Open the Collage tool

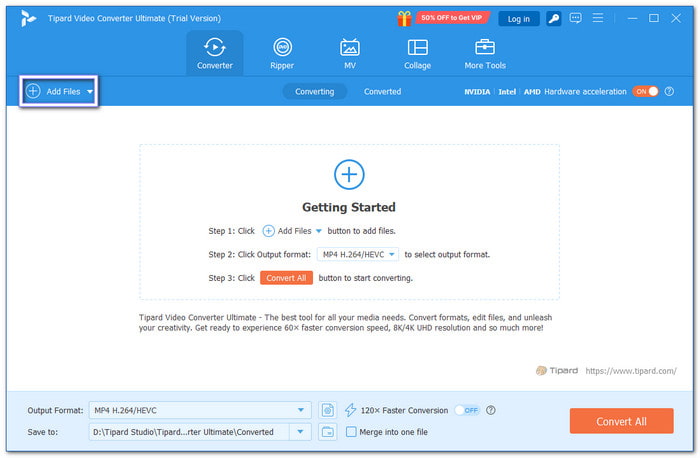[x=417, y=53]
